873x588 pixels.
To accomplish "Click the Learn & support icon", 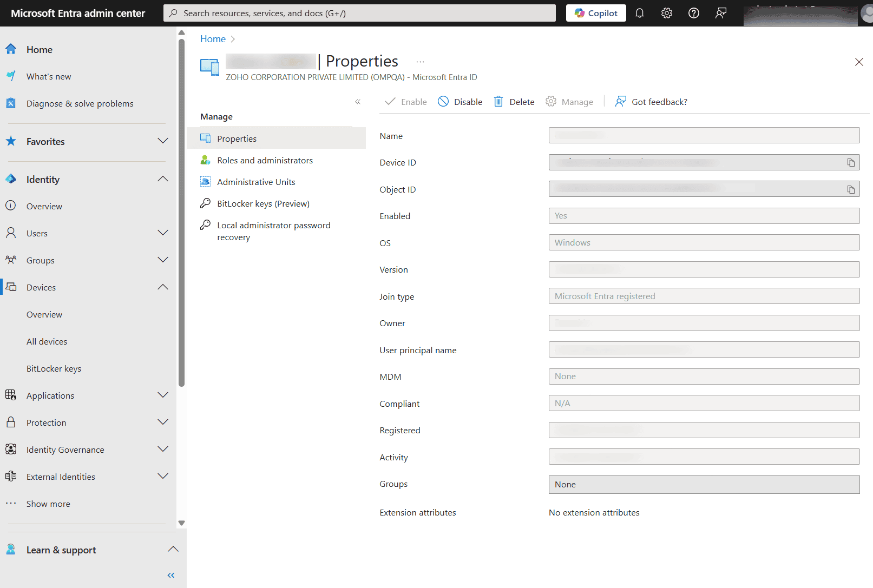I will 11,550.
